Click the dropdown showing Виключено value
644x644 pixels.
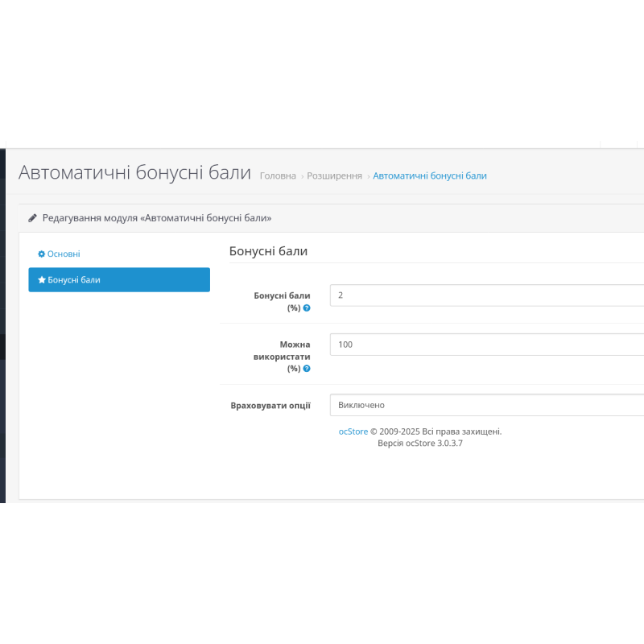point(483,405)
